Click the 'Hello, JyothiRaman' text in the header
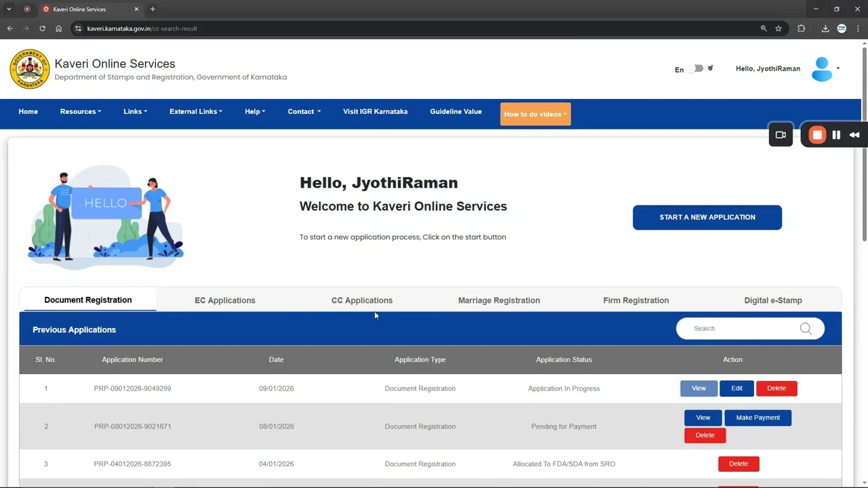The width and height of the screenshot is (868, 488). click(x=768, y=68)
